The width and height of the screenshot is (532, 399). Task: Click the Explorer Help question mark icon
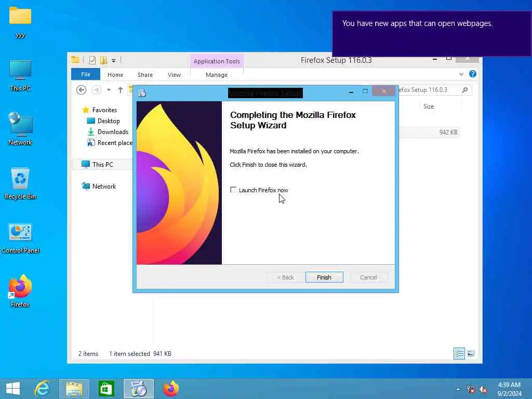click(472, 74)
